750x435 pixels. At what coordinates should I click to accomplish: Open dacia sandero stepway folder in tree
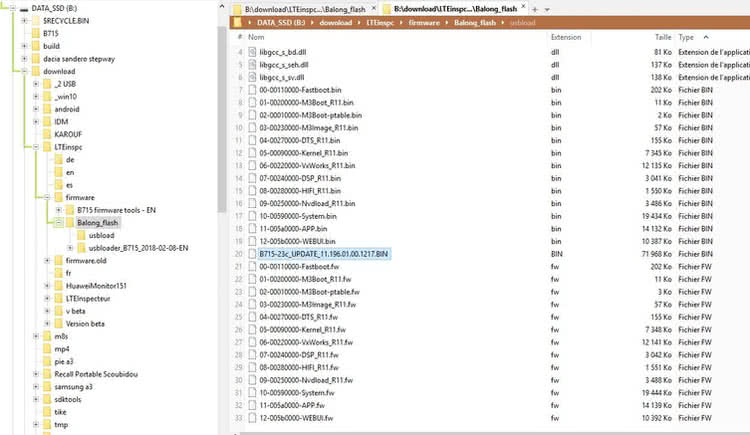click(x=79, y=59)
